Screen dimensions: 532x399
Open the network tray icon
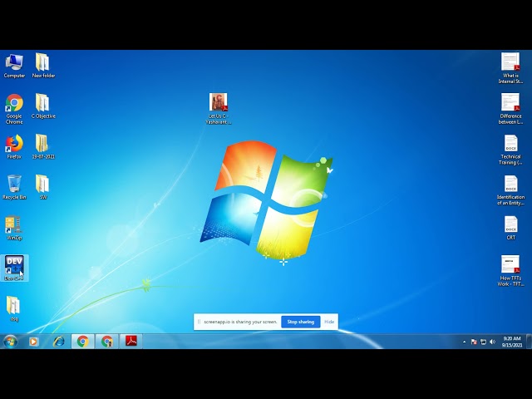483,342
